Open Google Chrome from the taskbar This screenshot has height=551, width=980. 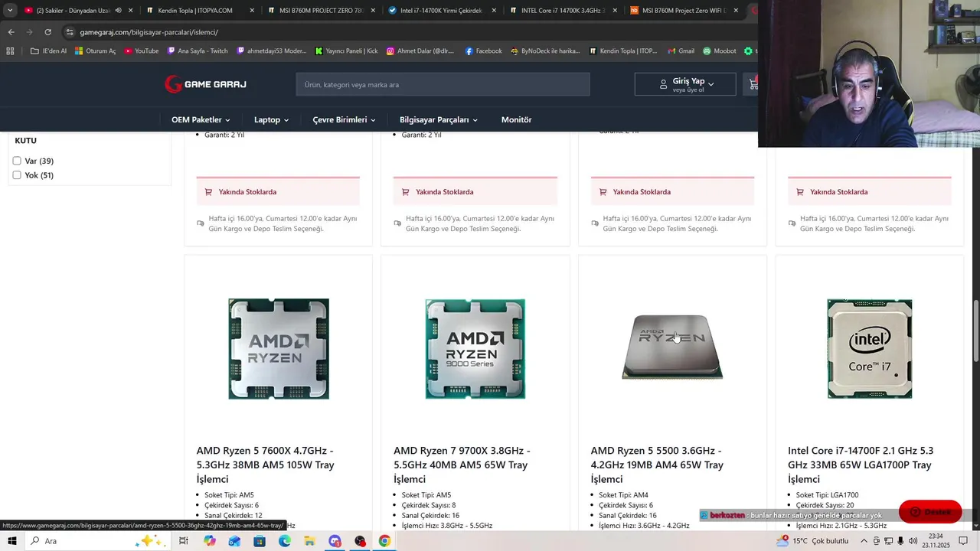click(384, 541)
